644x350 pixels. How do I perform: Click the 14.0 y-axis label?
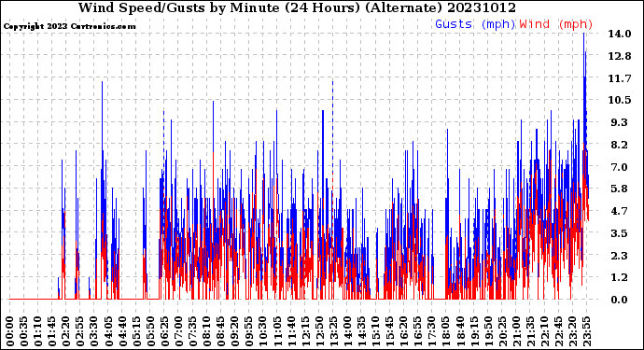620,34
